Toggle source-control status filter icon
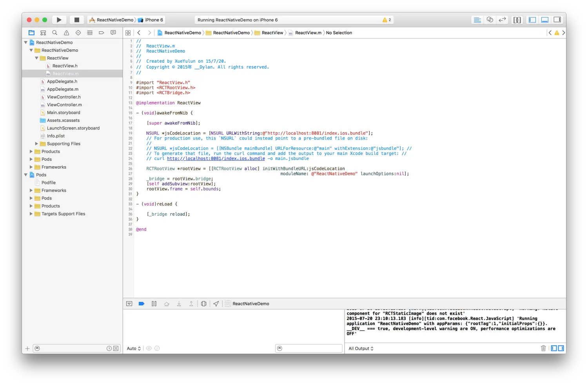Viewport: 588px width, 385px height. click(116, 348)
